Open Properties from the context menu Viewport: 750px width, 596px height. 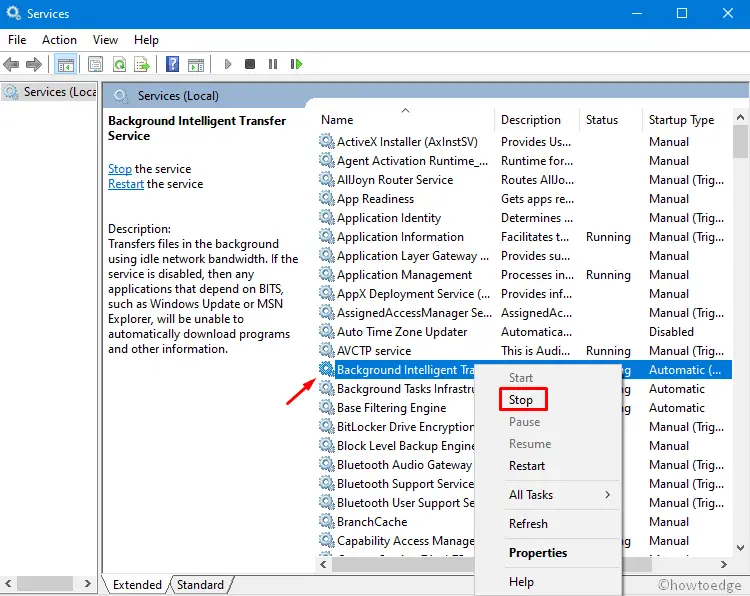[x=538, y=553]
